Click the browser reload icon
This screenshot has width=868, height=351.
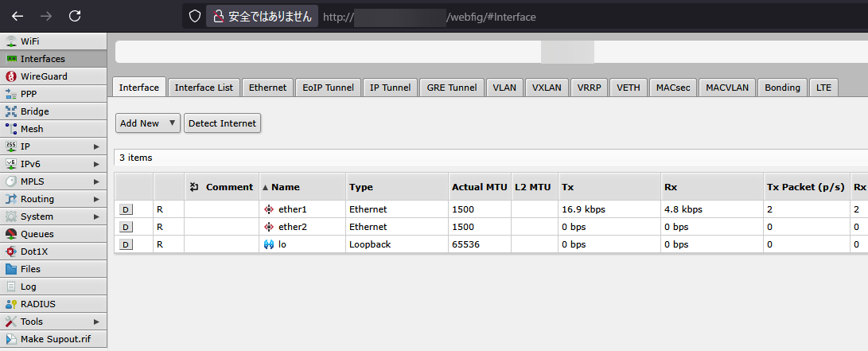75,16
